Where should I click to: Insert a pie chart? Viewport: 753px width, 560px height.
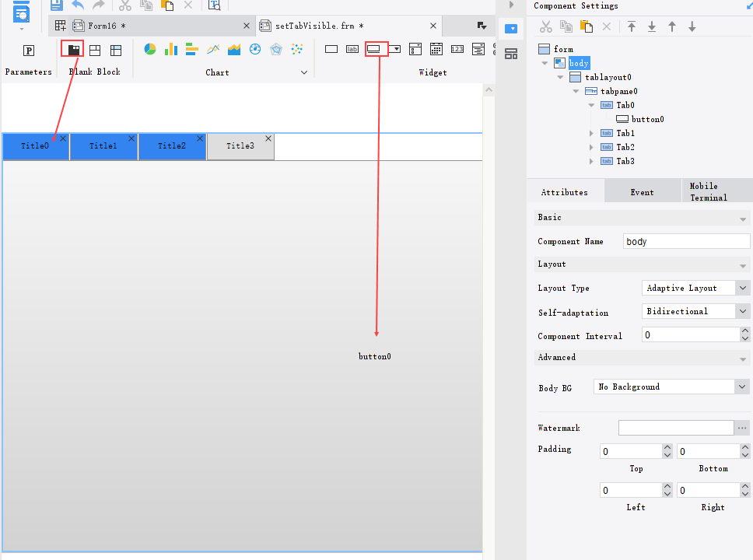point(150,49)
